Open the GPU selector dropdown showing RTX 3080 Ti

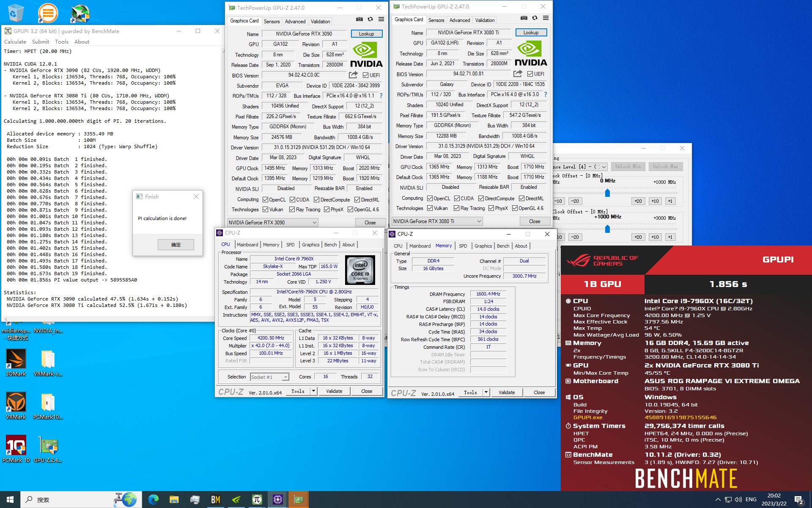tap(437, 221)
